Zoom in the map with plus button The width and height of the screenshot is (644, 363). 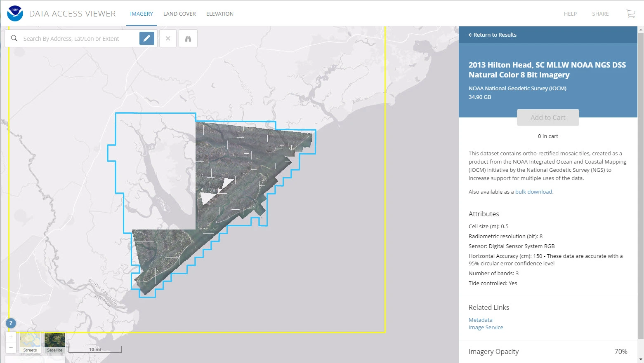11,337
